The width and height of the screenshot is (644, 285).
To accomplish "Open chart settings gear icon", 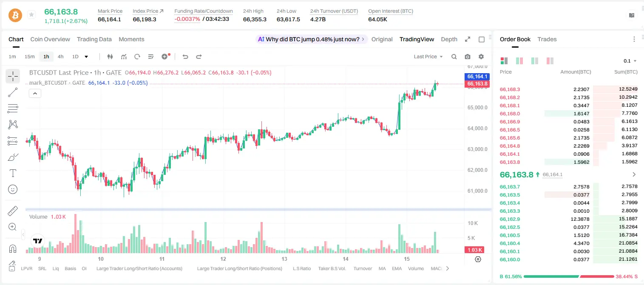I will point(481,57).
